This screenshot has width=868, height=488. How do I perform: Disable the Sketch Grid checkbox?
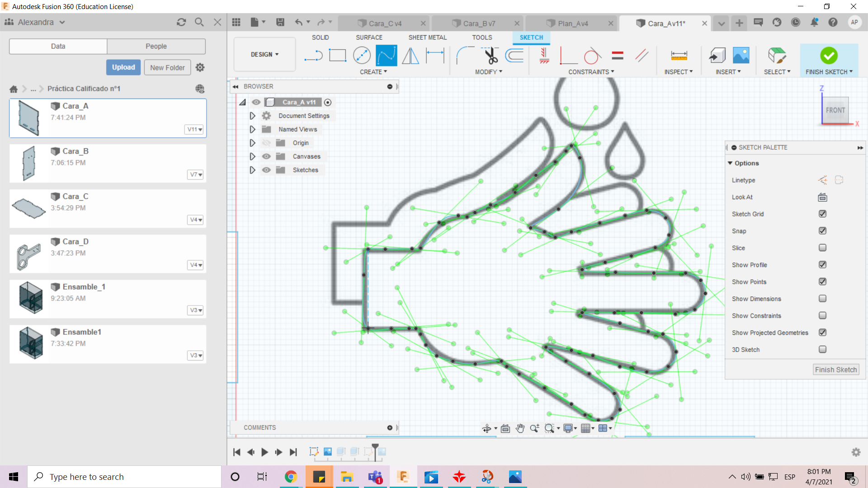click(x=822, y=214)
